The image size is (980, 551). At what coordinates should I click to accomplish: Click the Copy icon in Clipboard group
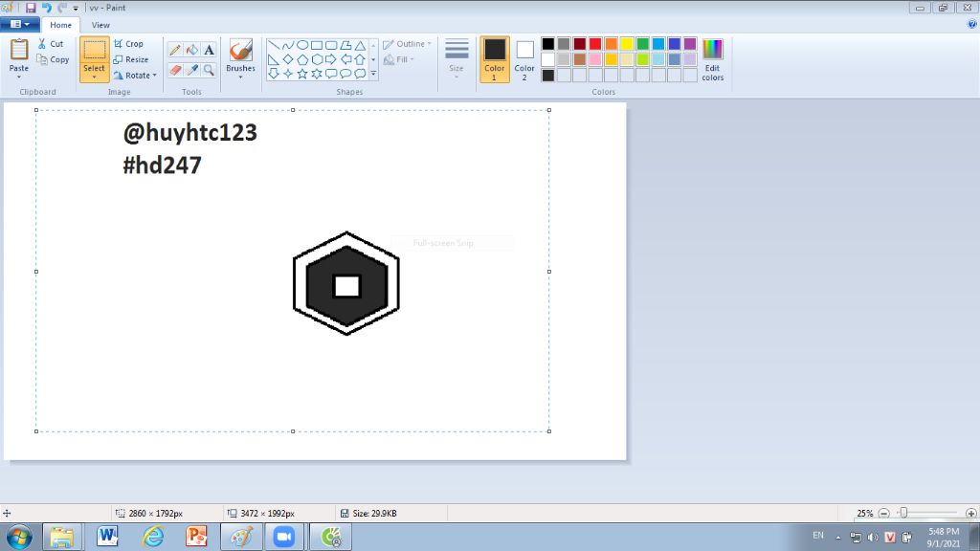pyautogui.click(x=42, y=59)
